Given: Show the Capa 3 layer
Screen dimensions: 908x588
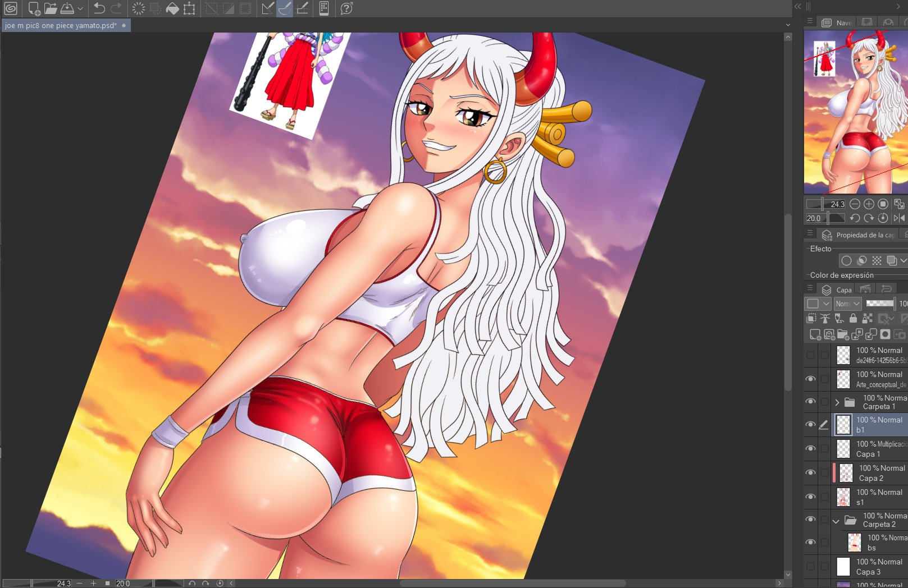Looking at the screenshot, I should point(810,567).
